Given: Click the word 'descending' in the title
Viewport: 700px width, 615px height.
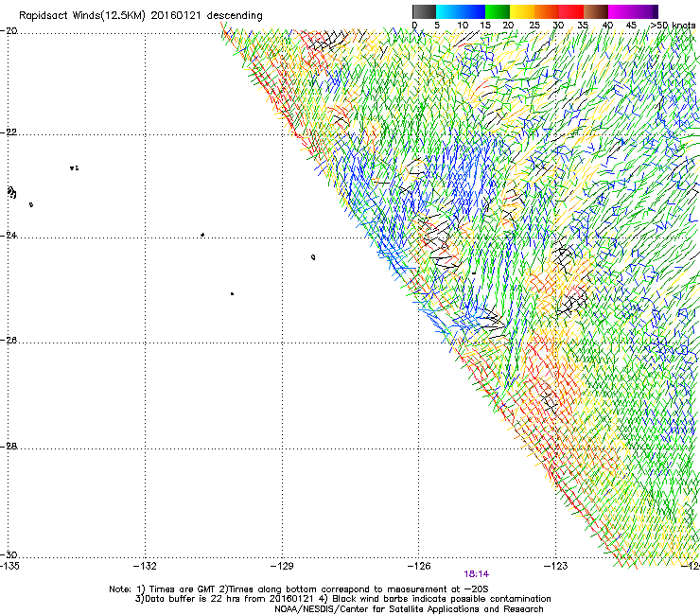Looking at the screenshot, I should click(x=235, y=16).
